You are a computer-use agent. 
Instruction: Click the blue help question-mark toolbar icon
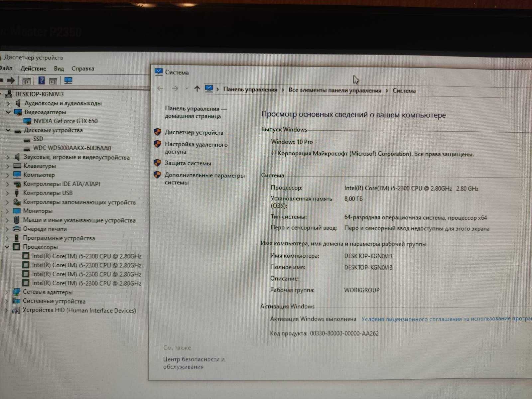coord(41,80)
